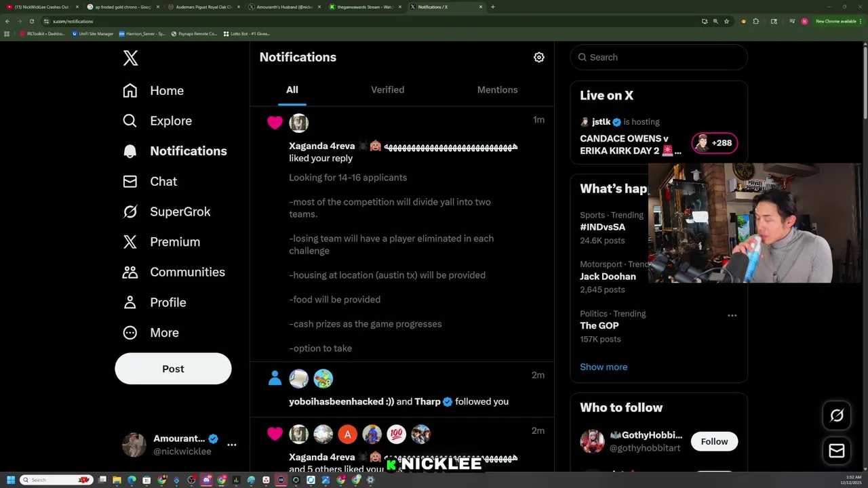Expand the More menu in sidebar
The image size is (868, 488).
[151, 333]
